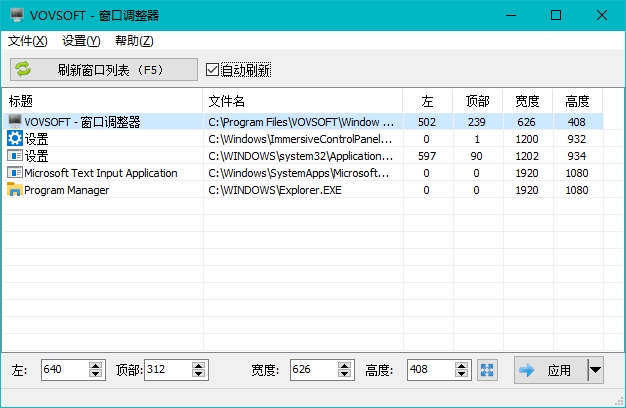Click the green refresh arrows icon
This screenshot has height=408, width=626.
pyautogui.click(x=23, y=69)
